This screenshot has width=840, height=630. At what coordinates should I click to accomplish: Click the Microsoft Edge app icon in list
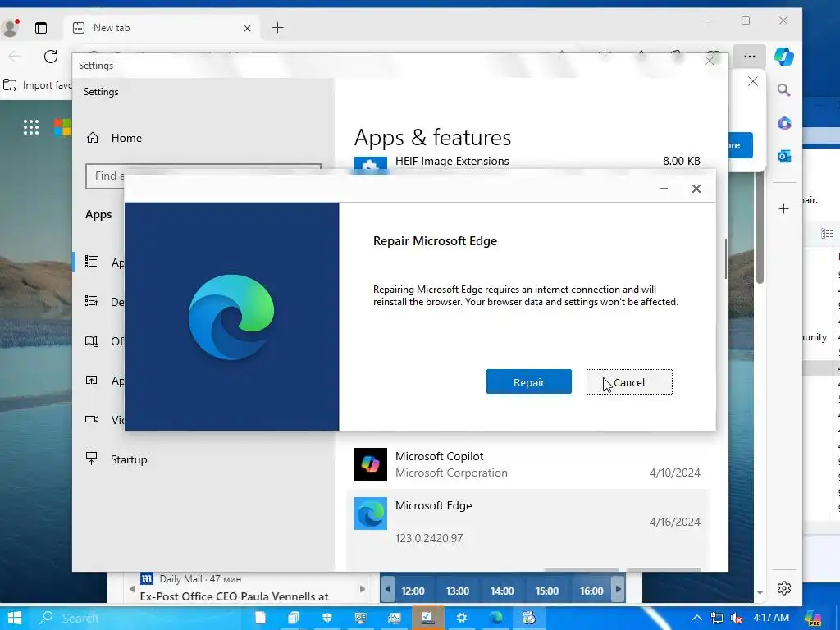[x=370, y=514]
